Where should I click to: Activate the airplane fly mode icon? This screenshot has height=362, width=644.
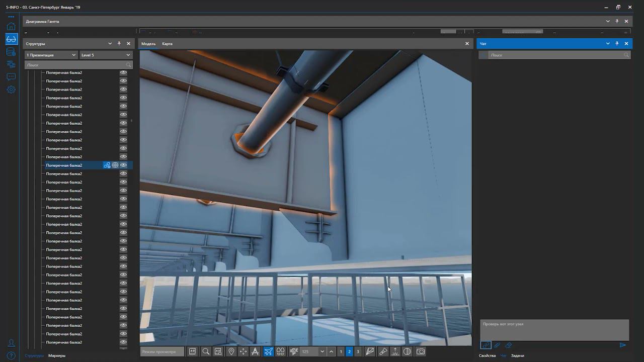[268, 351]
